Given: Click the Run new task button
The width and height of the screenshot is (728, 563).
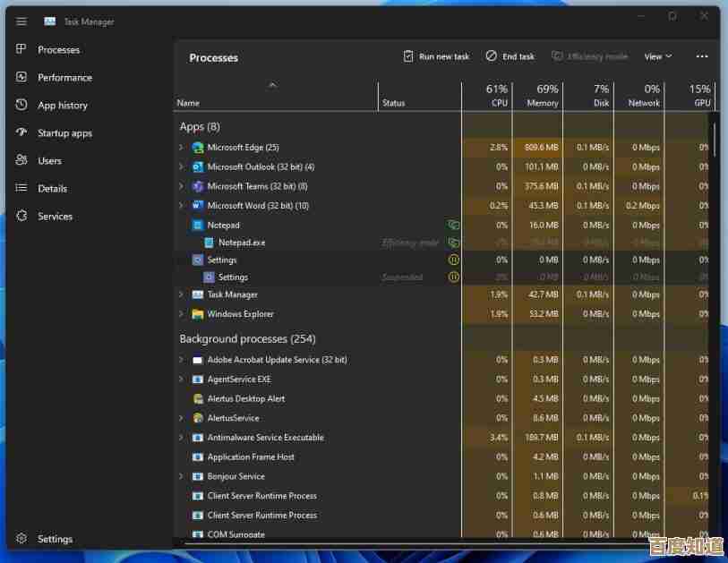Looking at the screenshot, I should 436,55.
